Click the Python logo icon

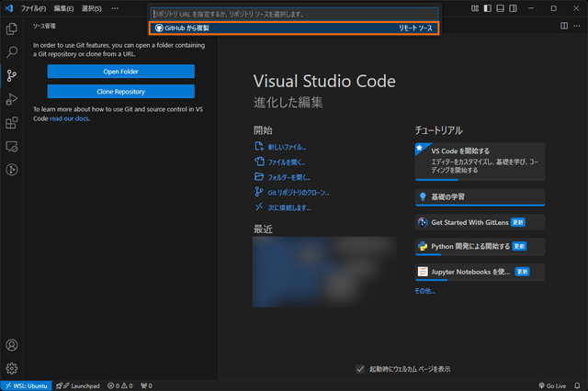tap(423, 246)
